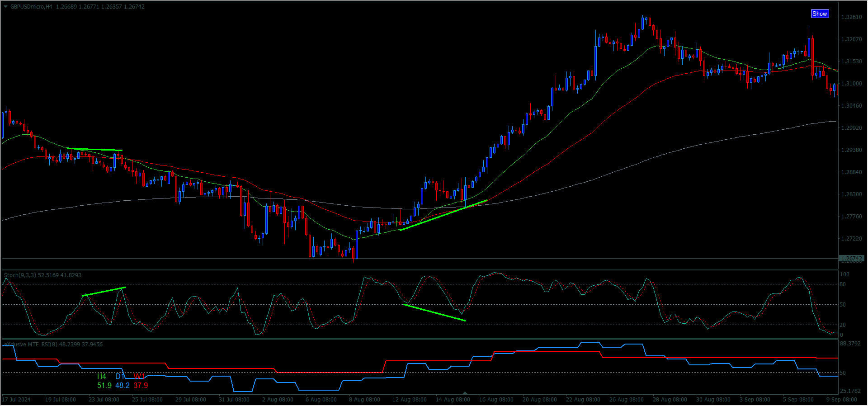
Task: Click the 17 Jul 2024 date label
Action: pyautogui.click(x=17, y=400)
